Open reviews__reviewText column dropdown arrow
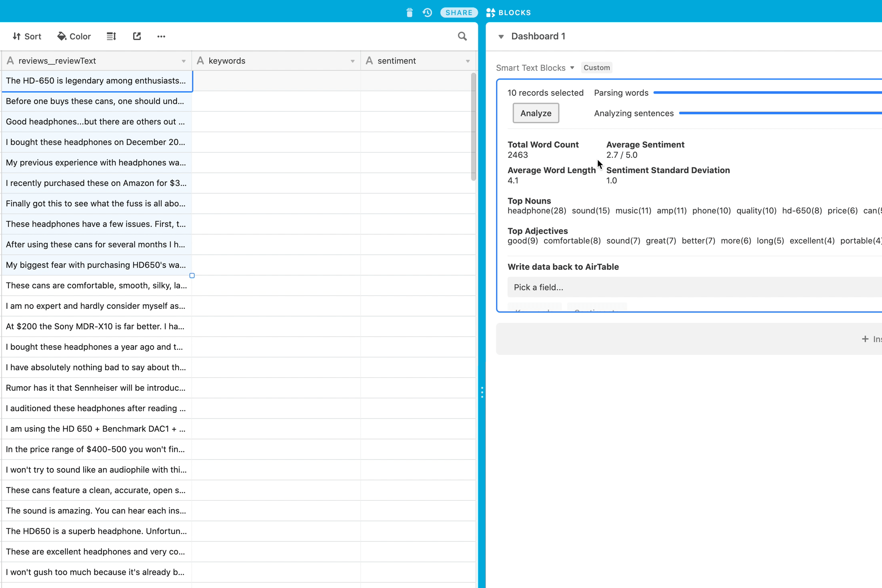882x588 pixels. coord(184,61)
